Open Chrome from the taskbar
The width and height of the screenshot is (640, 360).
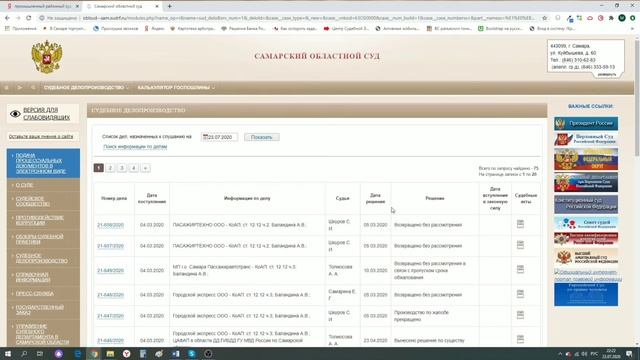pos(94,353)
